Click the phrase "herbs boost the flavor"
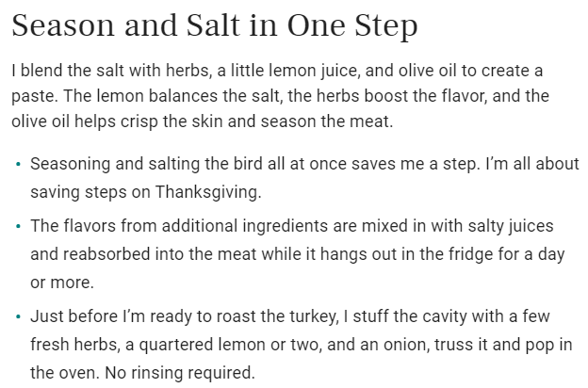Viewport: 588px width, 388px height. point(402,96)
